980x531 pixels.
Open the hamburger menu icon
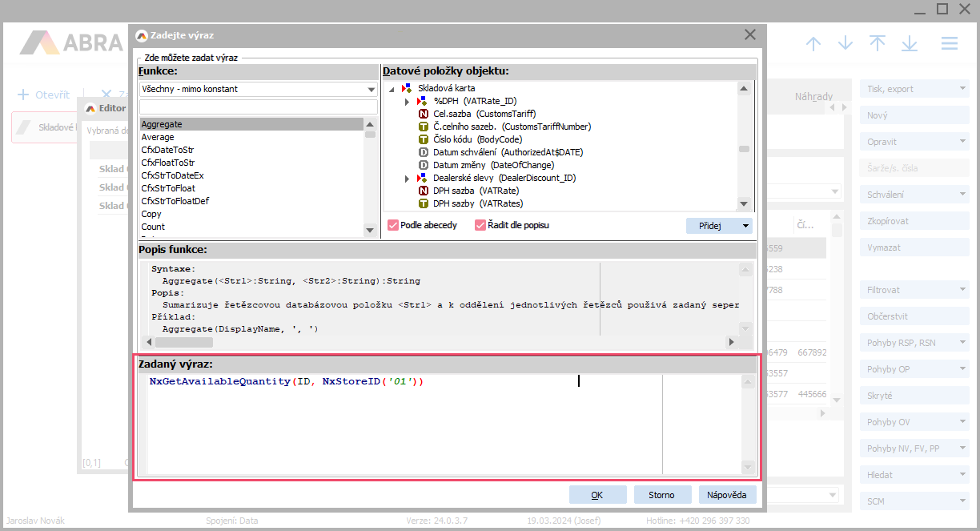tap(950, 43)
